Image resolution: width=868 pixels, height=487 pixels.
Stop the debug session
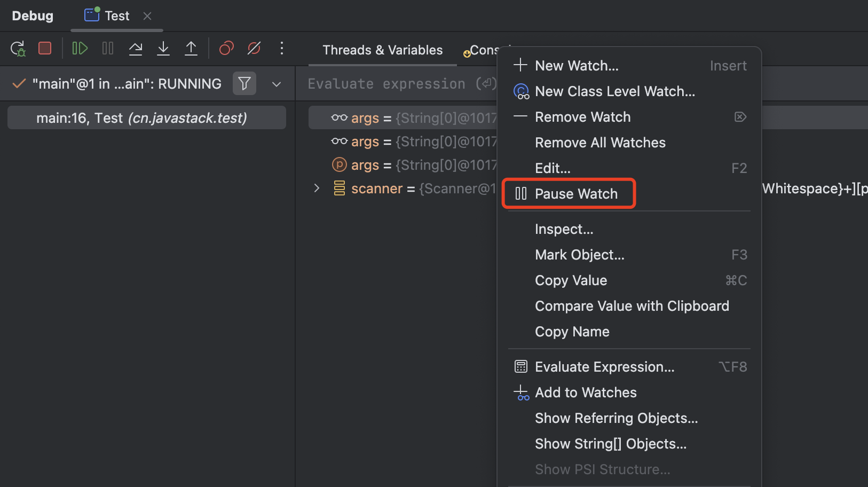45,49
